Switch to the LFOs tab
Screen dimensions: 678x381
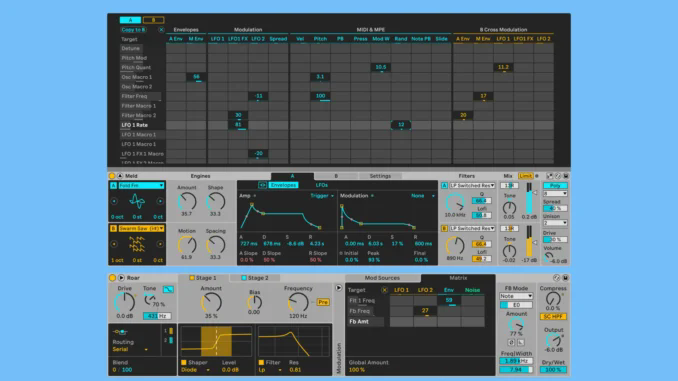321,185
